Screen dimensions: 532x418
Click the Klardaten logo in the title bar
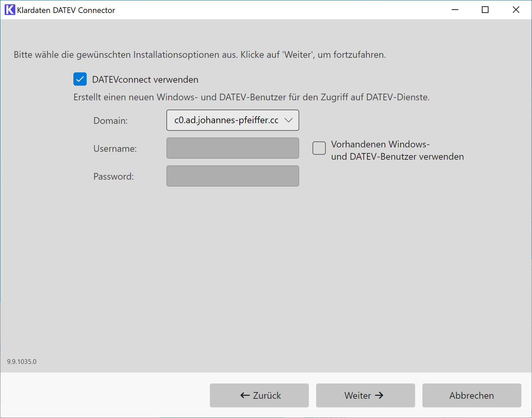9,10
